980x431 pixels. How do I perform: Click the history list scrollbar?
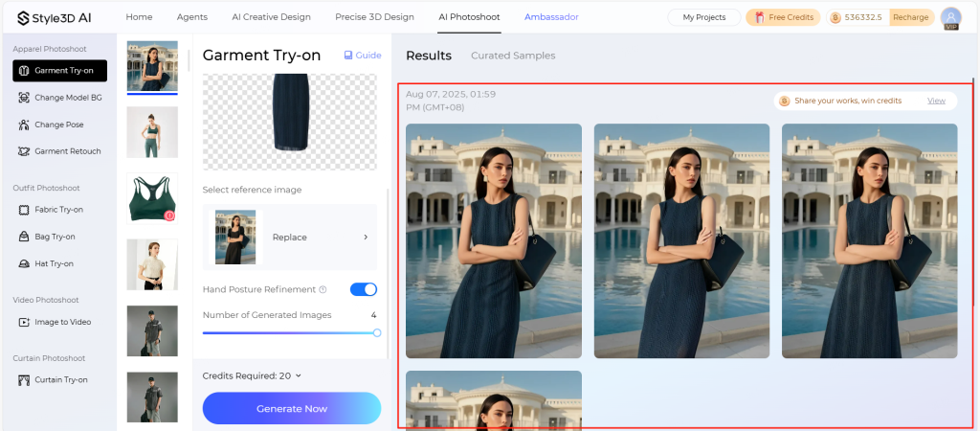pos(189,59)
